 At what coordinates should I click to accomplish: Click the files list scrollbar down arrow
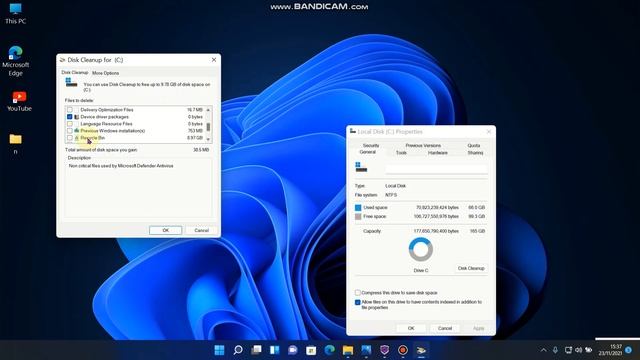pos(208,139)
